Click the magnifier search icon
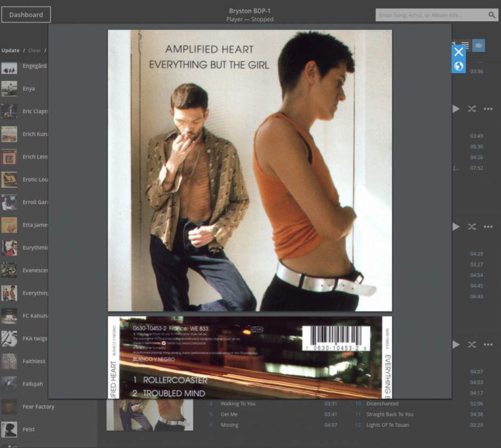This screenshot has width=501, height=448. pos(492,15)
